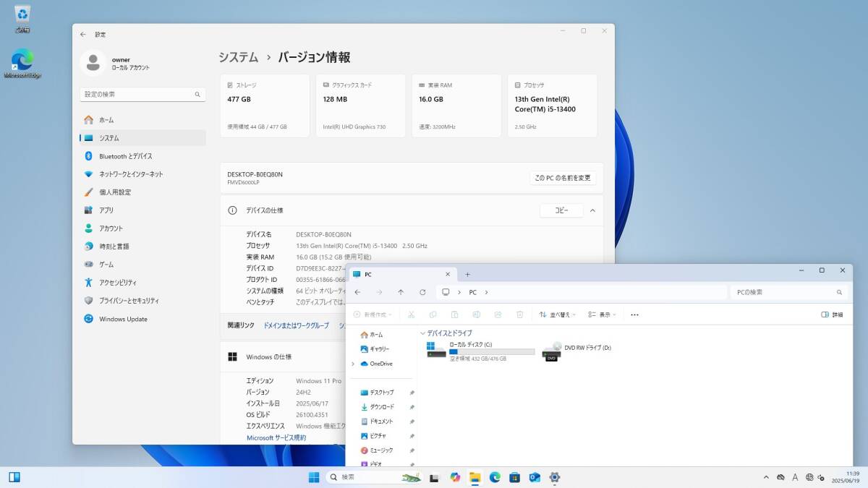The image size is (868, 488).
Task: Select DVD RW ドライブ (D:) icon
Action: pos(551,351)
